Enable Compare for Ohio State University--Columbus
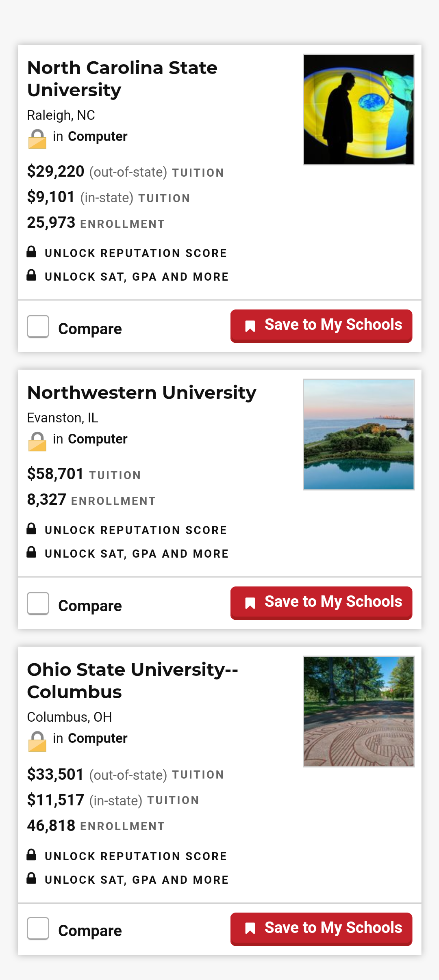This screenshot has width=439, height=980. [x=38, y=928]
